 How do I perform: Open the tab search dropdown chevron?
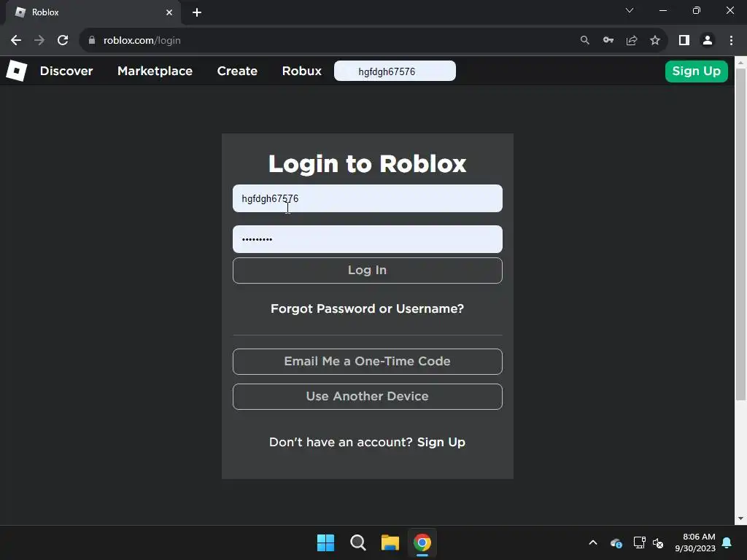click(630, 10)
